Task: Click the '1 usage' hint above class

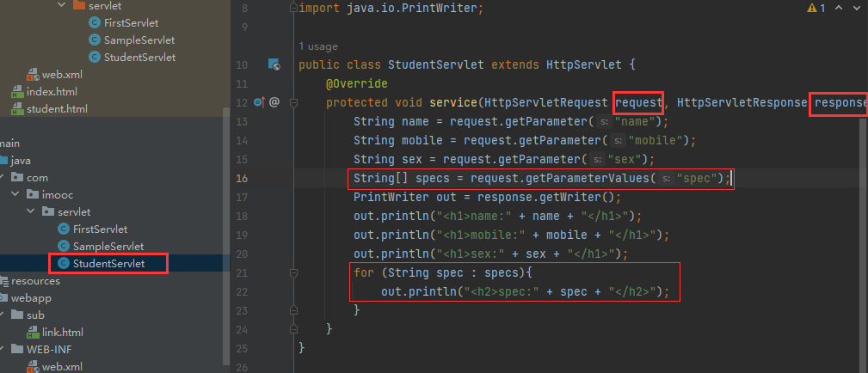Action: [x=318, y=46]
